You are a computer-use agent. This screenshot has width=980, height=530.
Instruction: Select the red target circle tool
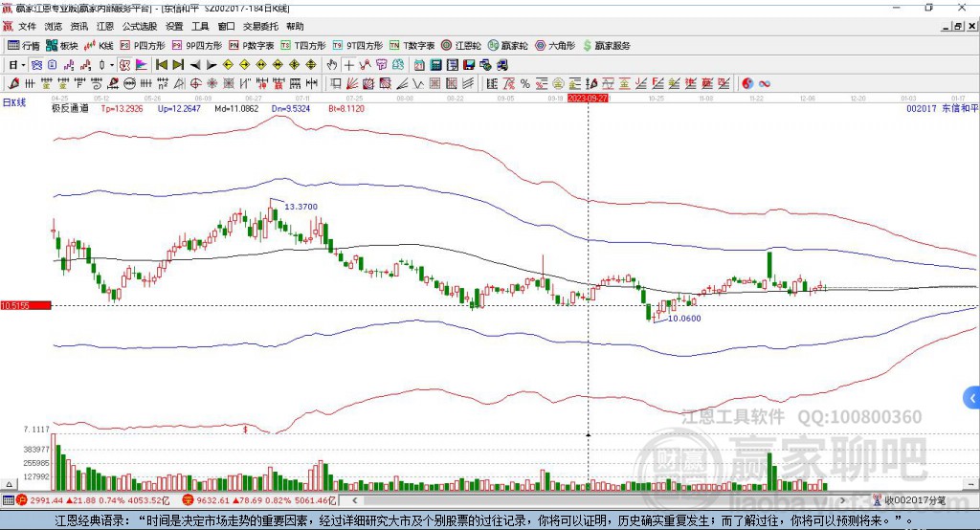coord(195,84)
